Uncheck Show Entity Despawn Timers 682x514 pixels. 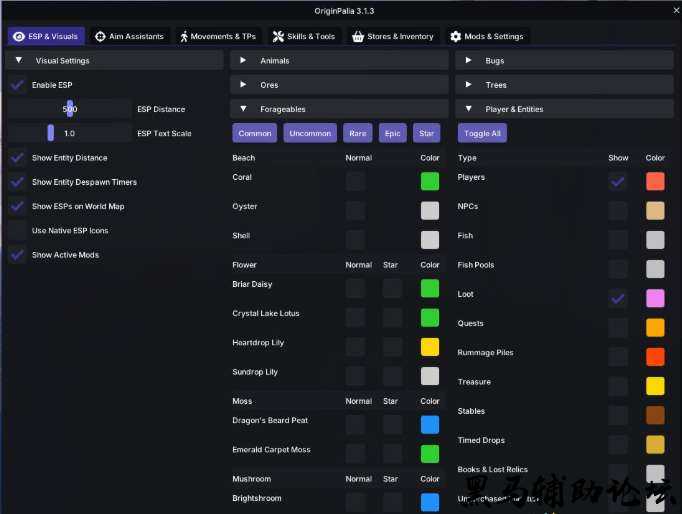click(x=17, y=182)
